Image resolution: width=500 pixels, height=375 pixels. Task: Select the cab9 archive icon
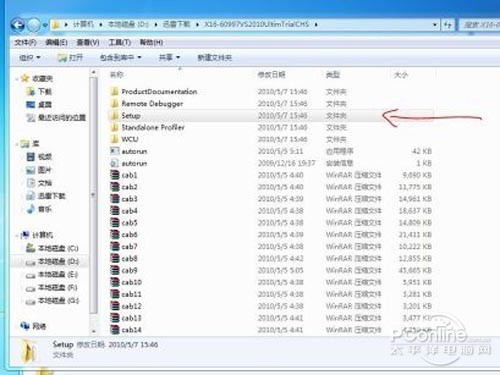pos(114,270)
